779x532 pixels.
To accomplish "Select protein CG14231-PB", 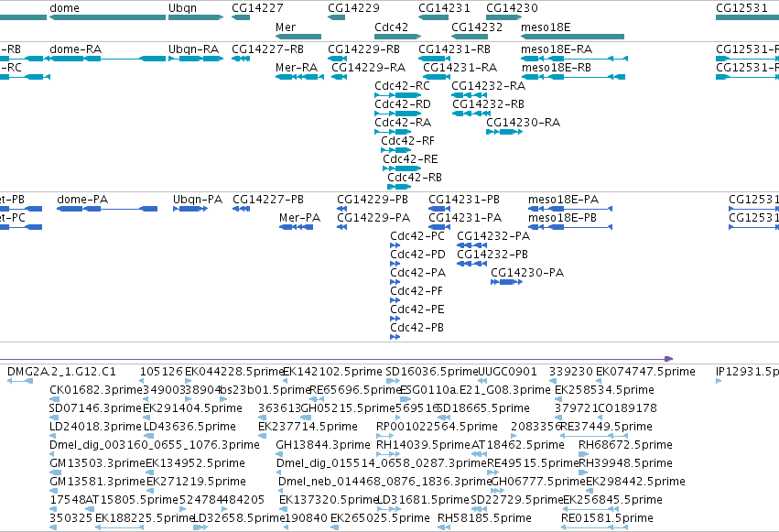I will click(439, 209).
